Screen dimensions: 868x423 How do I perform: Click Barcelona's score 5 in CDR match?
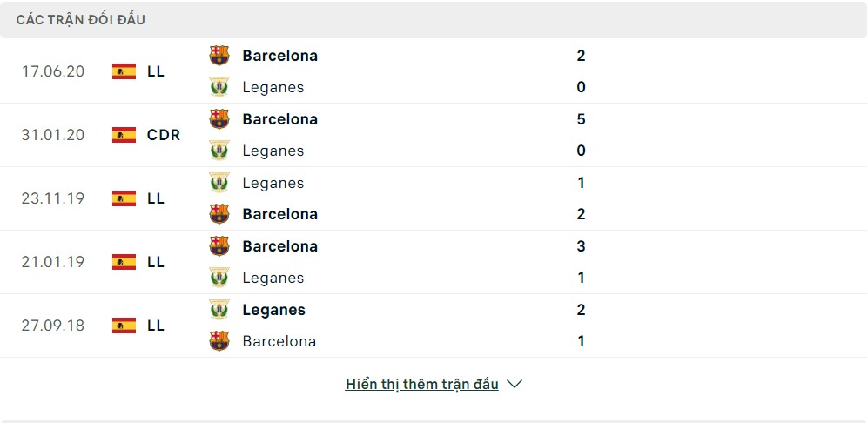pyautogui.click(x=581, y=119)
